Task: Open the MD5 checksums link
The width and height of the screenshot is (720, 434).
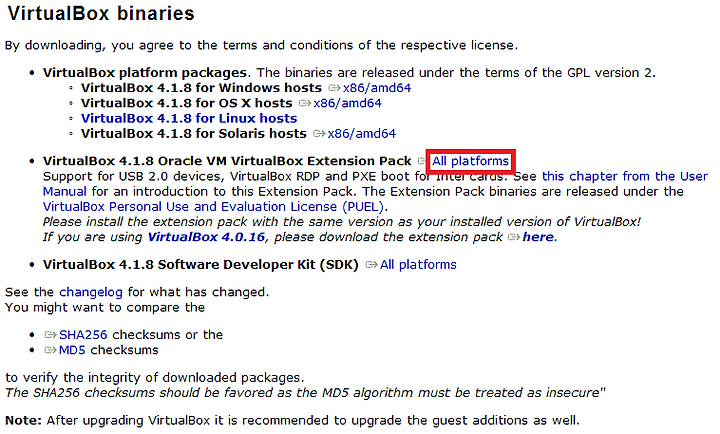Action: click(72, 350)
